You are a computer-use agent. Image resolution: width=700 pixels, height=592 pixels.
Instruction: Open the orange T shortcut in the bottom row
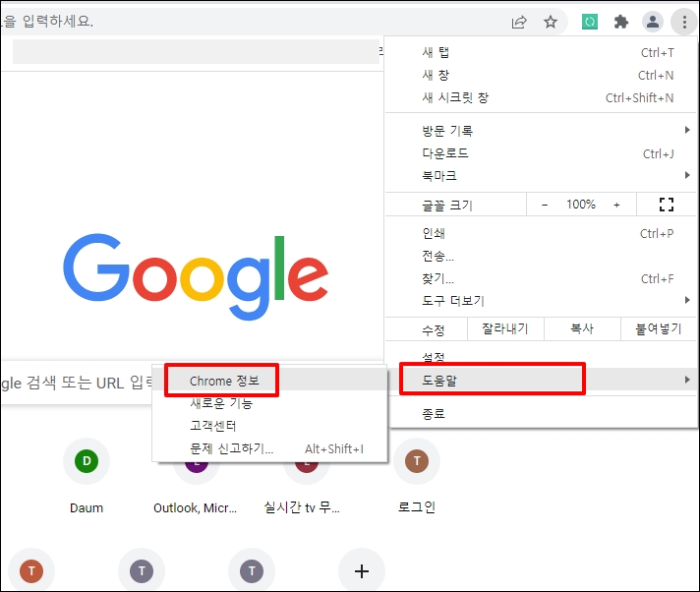click(x=31, y=571)
